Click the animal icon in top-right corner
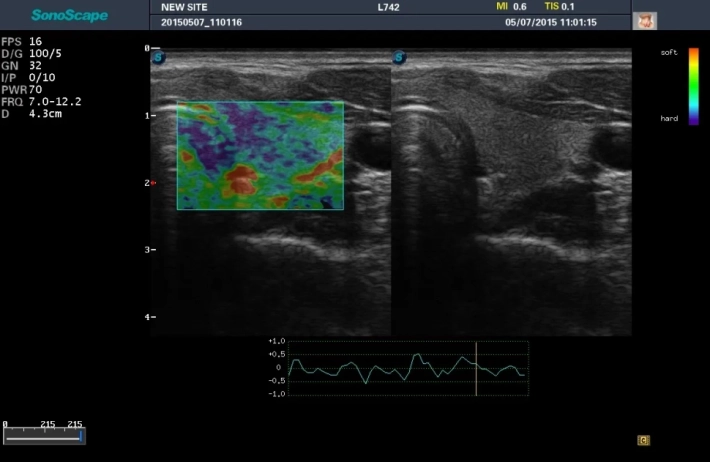This screenshot has height=462, width=710. click(x=644, y=21)
